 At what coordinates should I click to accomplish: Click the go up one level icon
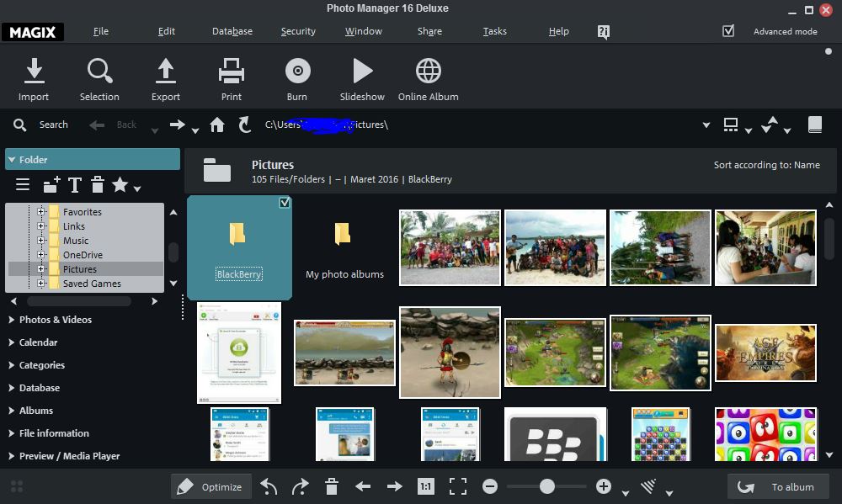click(244, 125)
